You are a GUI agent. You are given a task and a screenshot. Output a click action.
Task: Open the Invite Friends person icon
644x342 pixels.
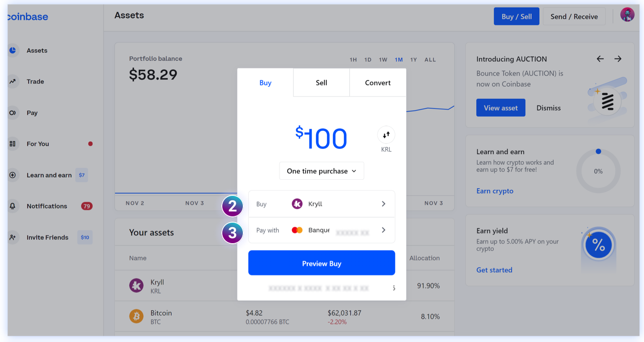coord(13,237)
